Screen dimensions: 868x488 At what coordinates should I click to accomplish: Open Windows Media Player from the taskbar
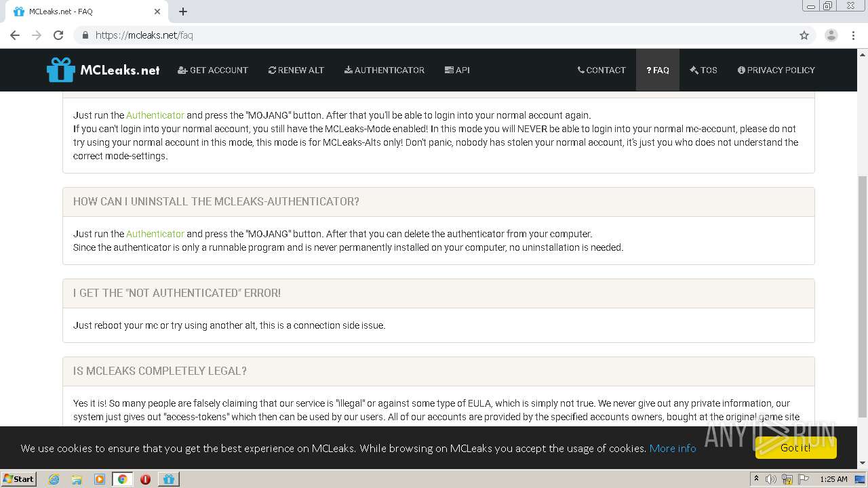(100, 479)
